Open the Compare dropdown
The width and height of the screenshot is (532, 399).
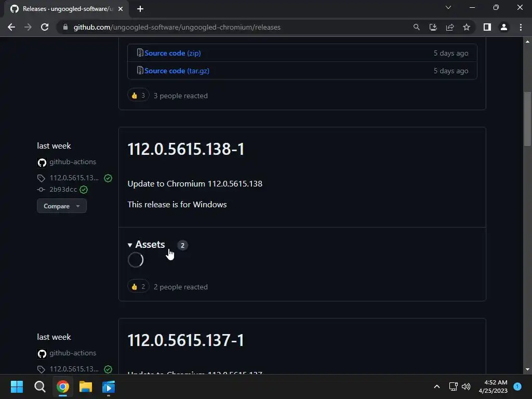62,206
